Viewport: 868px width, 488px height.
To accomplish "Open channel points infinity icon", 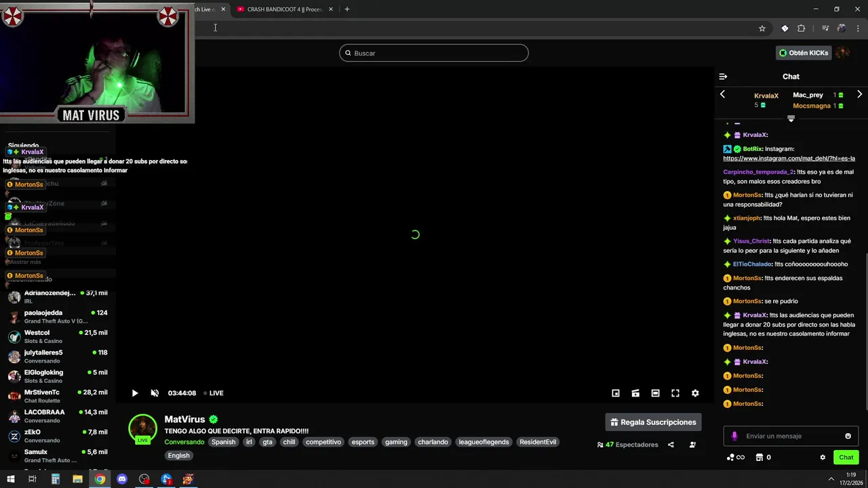I will [736, 457].
